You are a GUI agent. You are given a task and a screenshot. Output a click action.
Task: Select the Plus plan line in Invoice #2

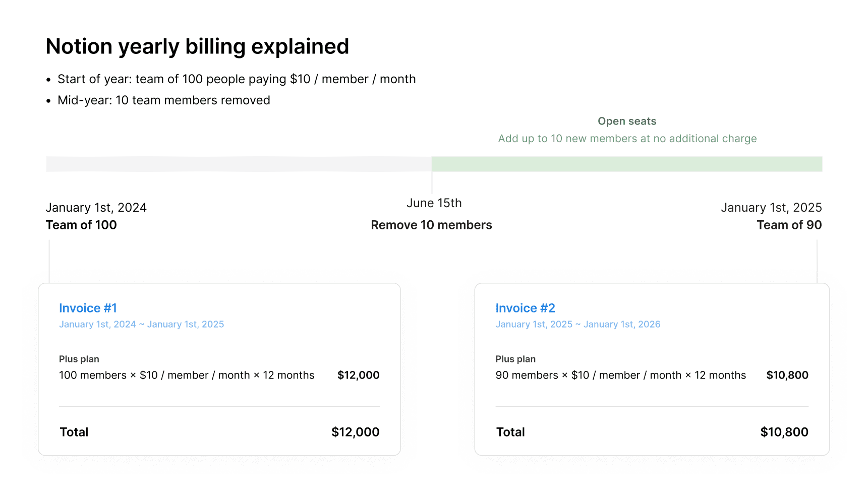(515, 359)
